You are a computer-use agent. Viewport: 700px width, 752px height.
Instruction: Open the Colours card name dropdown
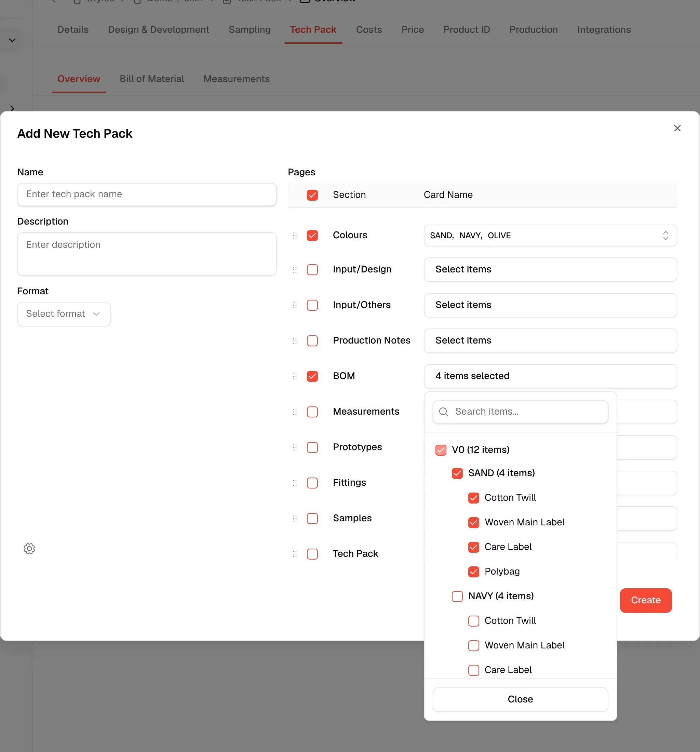550,235
